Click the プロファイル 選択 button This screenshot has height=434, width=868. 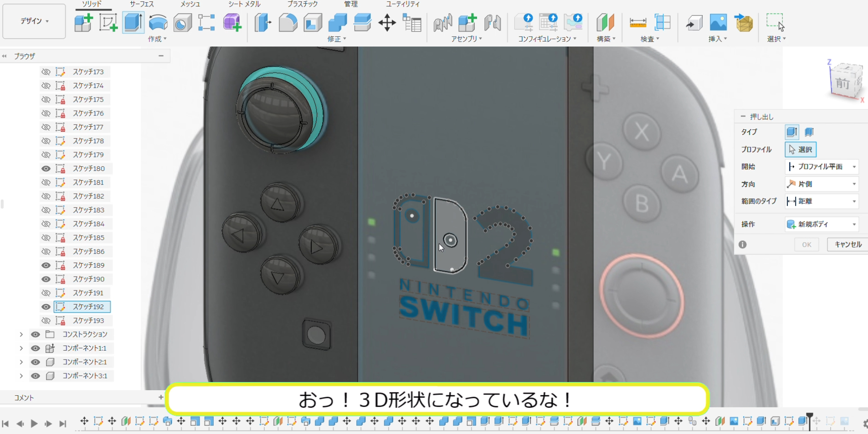click(801, 150)
